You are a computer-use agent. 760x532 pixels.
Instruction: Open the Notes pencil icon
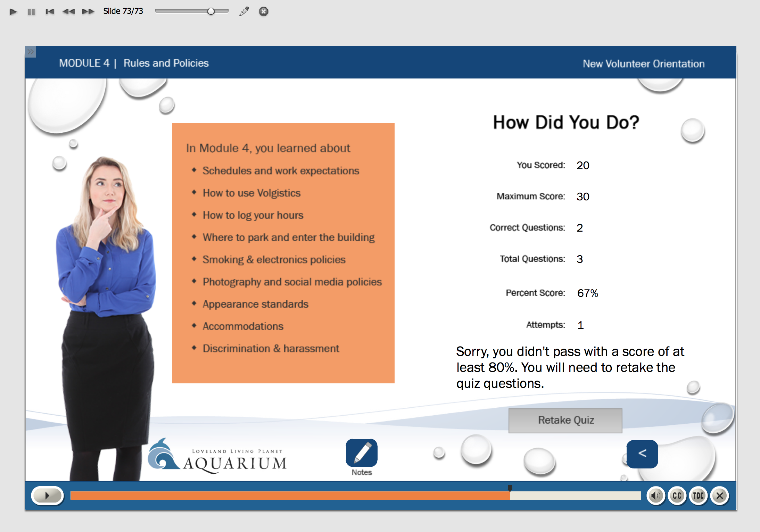(x=361, y=453)
